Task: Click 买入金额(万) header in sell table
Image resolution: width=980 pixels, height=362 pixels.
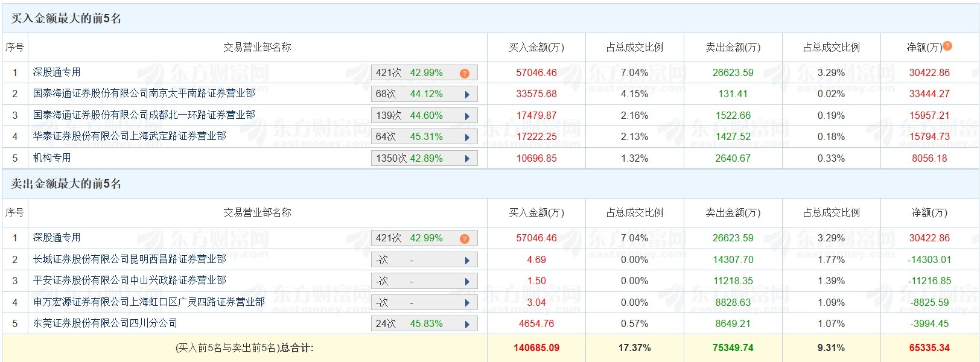Action: [536, 212]
